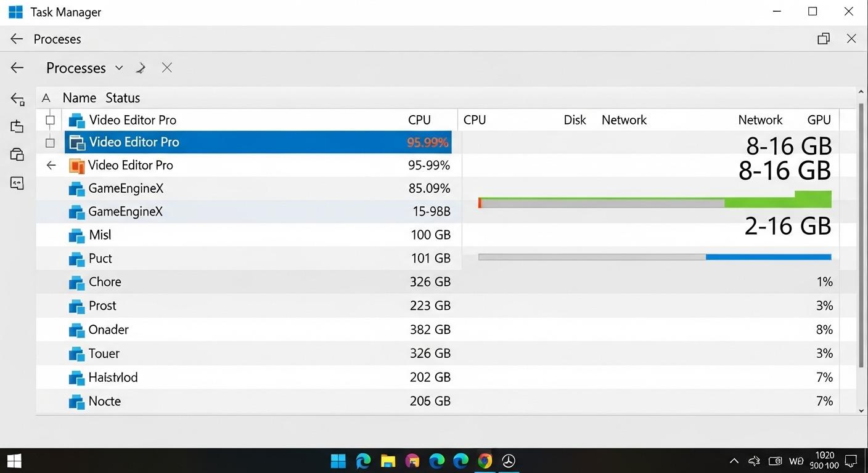Click the GameEngineX process icon
Image resolution: width=868 pixels, height=473 pixels.
click(x=76, y=188)
